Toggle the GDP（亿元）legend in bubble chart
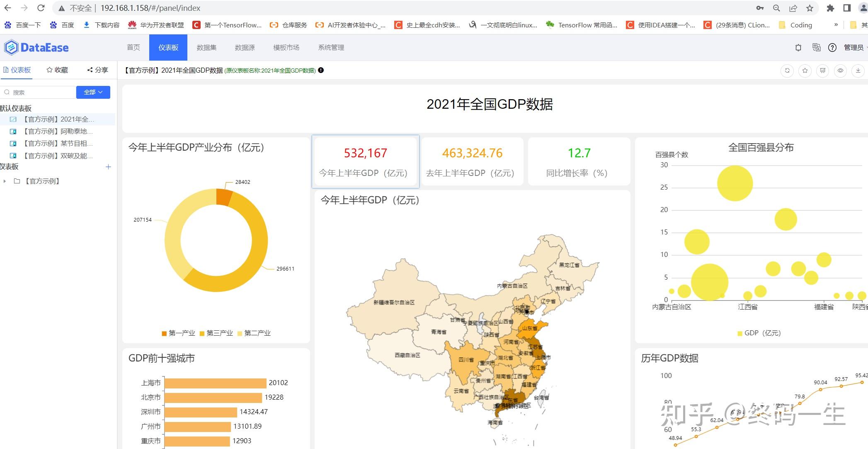 click(759, 333)
